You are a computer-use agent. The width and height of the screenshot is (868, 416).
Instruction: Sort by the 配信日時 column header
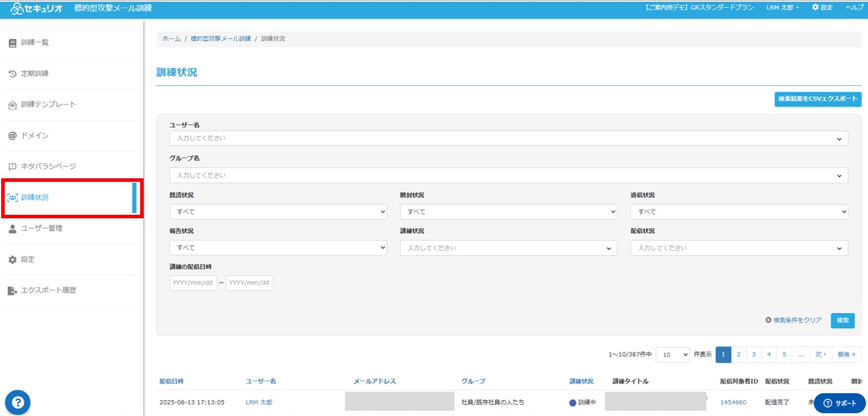[171, 381]
